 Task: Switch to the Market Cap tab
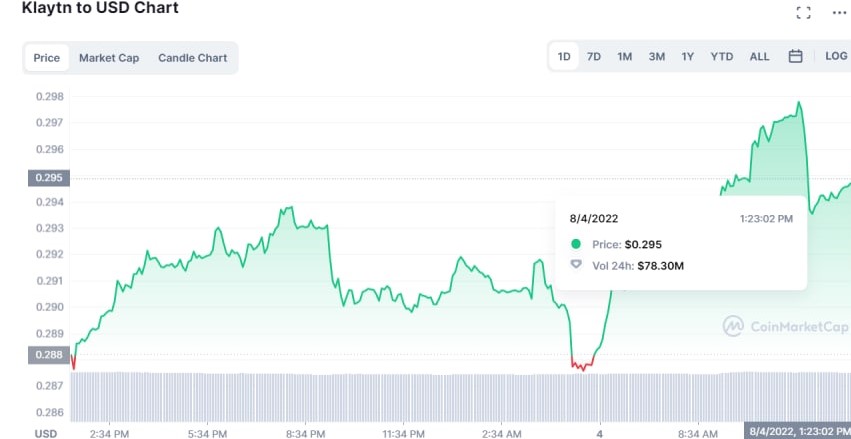pyautogui.click(x=109, y=58)
